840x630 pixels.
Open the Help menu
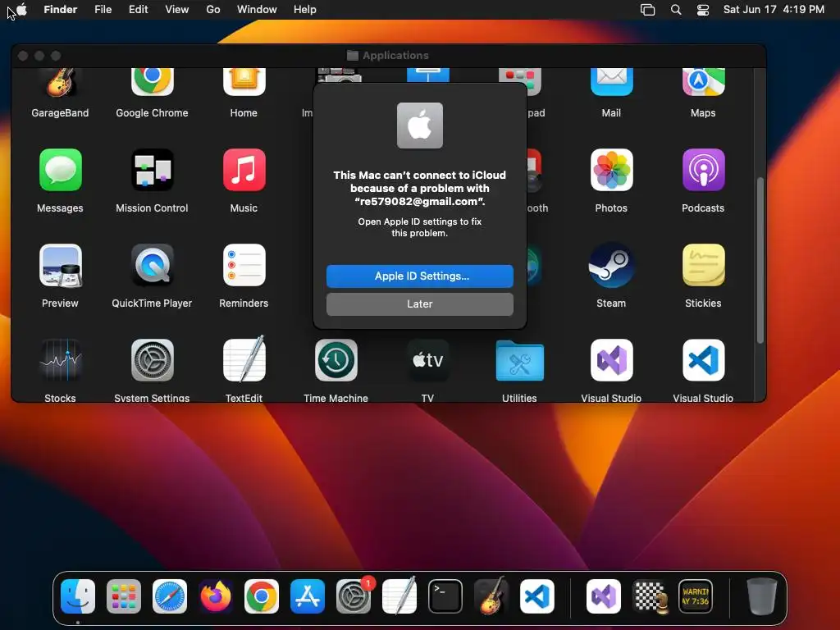click(x=305, y=10)
